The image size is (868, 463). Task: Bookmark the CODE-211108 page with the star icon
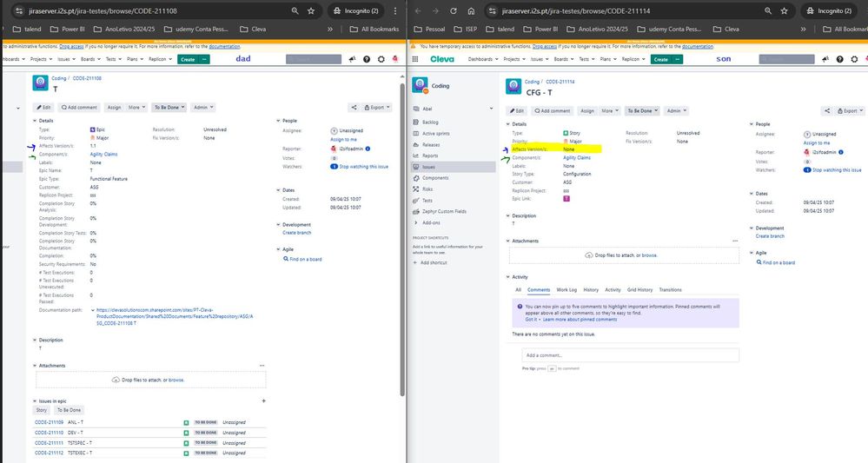click(311, 11)
